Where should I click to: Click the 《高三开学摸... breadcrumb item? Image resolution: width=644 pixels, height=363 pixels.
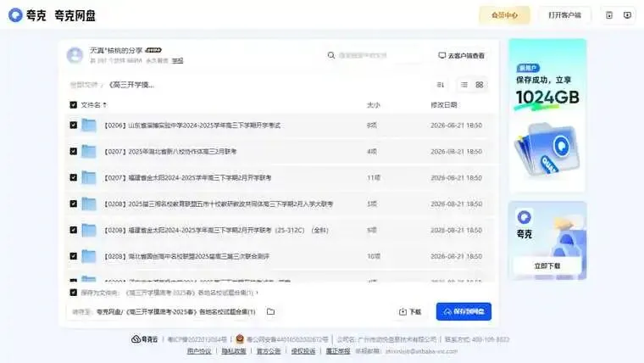131,85
